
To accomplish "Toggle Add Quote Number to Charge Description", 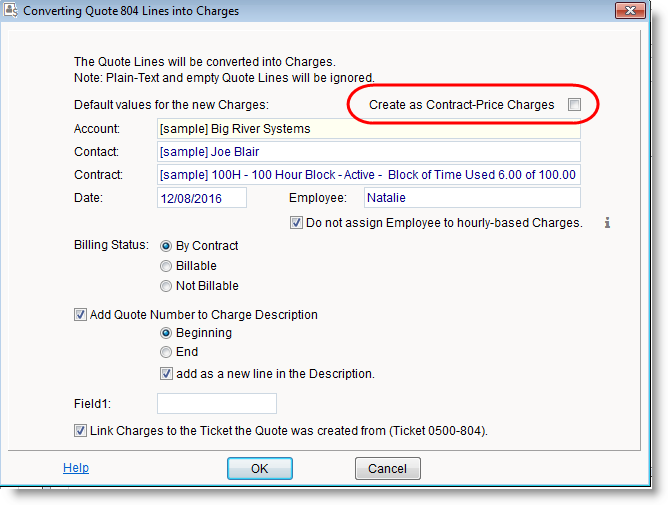I will click(81, 314).
